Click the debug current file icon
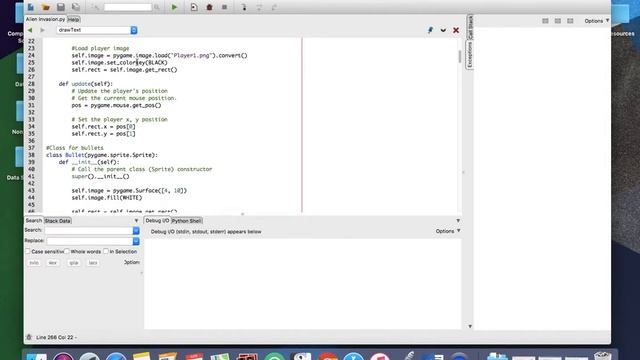Screen dimensions: 640x360 (x=194, y=7)
